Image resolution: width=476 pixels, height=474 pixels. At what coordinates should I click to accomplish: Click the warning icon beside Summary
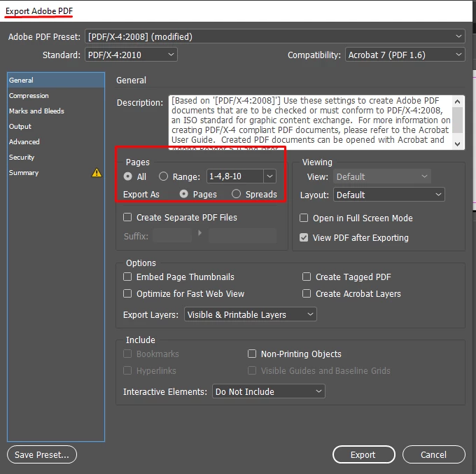pos(97,173)
